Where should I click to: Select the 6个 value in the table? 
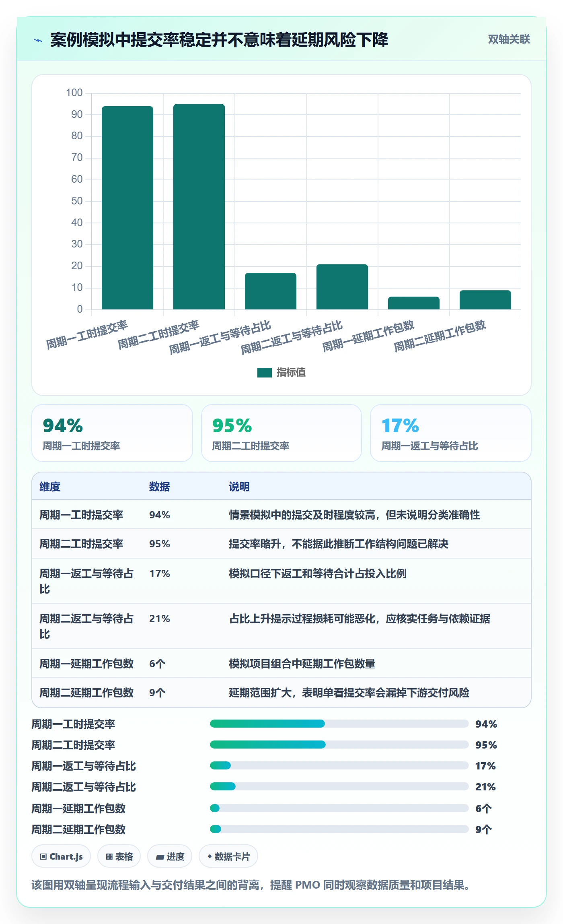coord(157,664)
